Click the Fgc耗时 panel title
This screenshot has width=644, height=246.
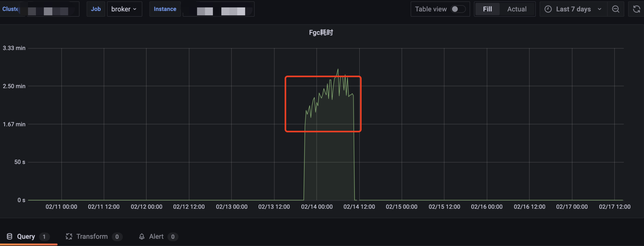click(321, 33)
